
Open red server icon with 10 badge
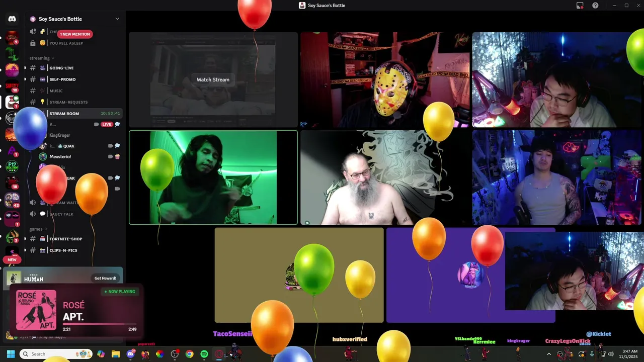12,86
